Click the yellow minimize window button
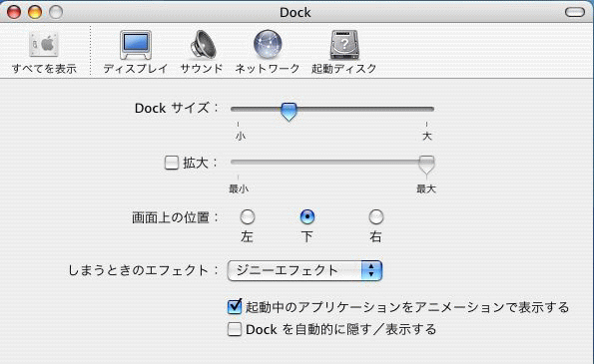Viewport: 594px width, 364px height. pos(35,12)
